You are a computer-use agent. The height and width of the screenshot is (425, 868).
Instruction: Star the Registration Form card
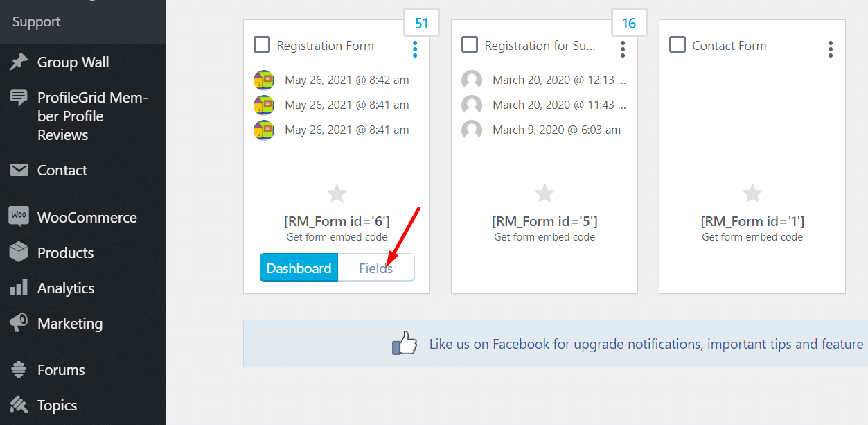pos(337,193)
